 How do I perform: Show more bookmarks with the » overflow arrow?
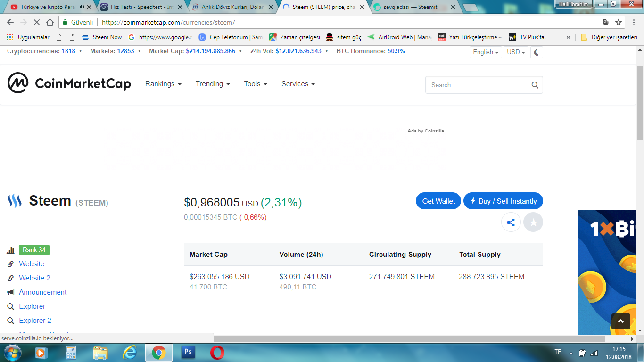point(569,37)
